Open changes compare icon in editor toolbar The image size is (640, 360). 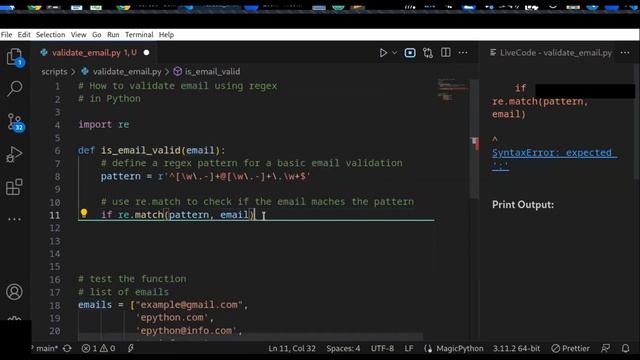point(428,53)
